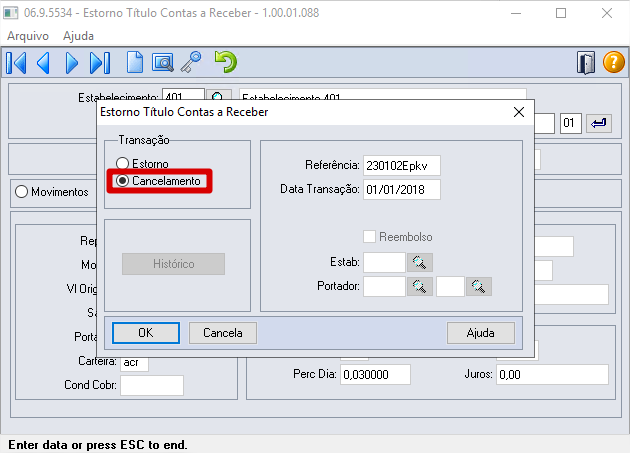The width and height of the screenshot is (630, 453).
Task: Click the new document toolbar icon
Action: [x=135, y=62]
